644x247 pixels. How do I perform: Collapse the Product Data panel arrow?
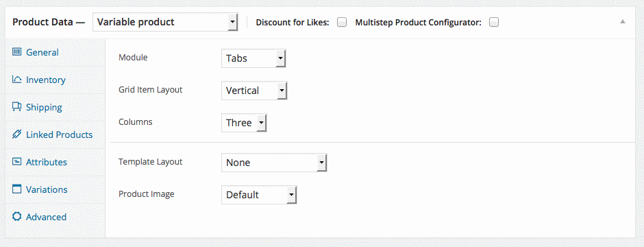623,22
